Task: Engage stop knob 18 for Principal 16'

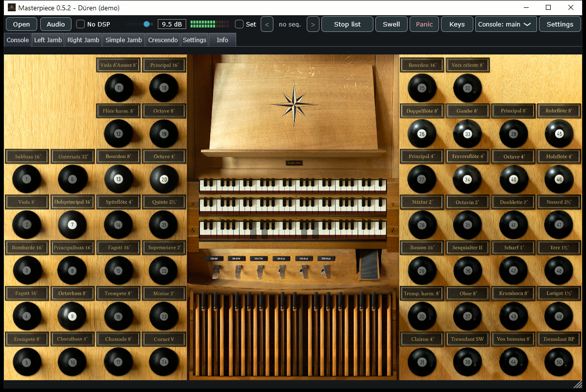Action: tap(164, 88)
